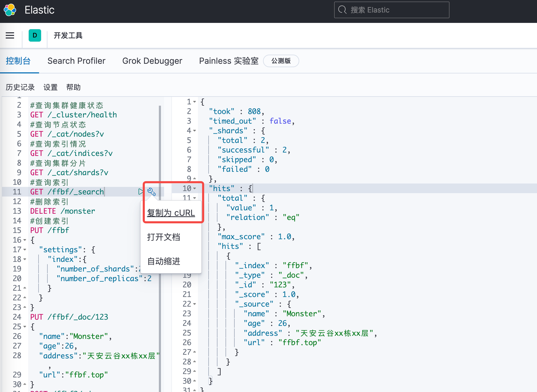The image size is (537, 392).
Task: Open 帮助 help
Action: [73, 87]
